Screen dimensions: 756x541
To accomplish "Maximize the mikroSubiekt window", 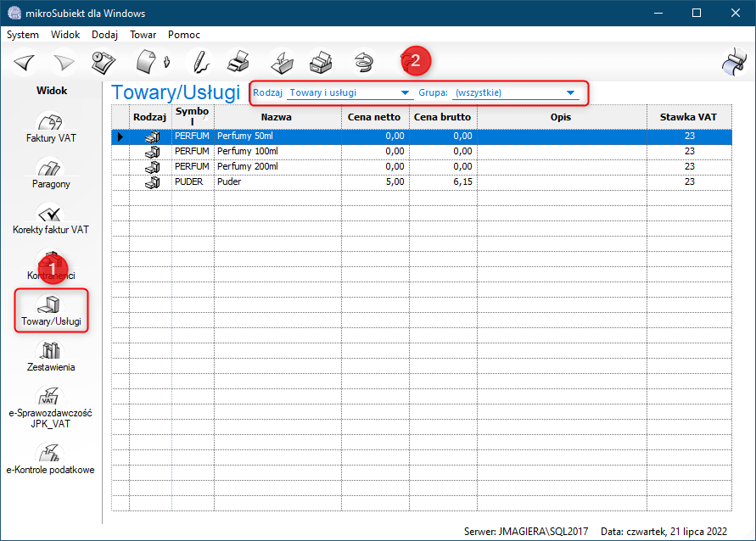I will pos(697,13).
